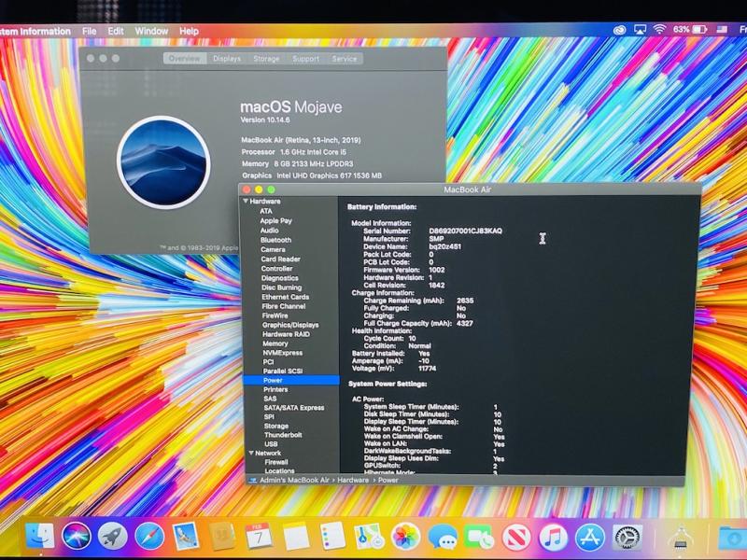Click the 63% battery status icon

[x=690, y=30]
